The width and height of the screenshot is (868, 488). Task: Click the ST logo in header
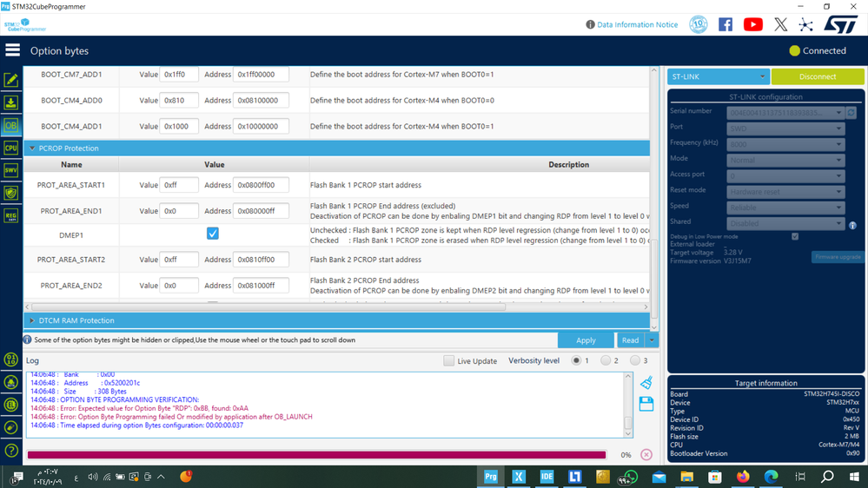click(841, 24)
